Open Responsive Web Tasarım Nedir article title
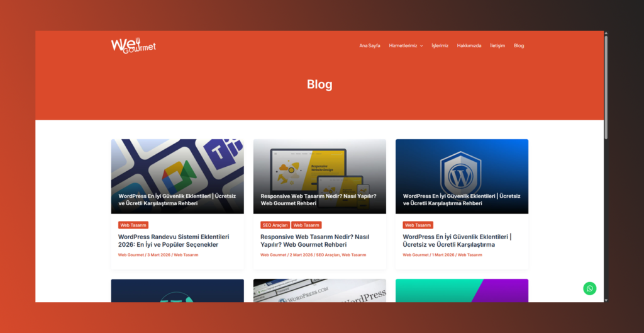This screenshot has height=333, width=644. (315, 241)
